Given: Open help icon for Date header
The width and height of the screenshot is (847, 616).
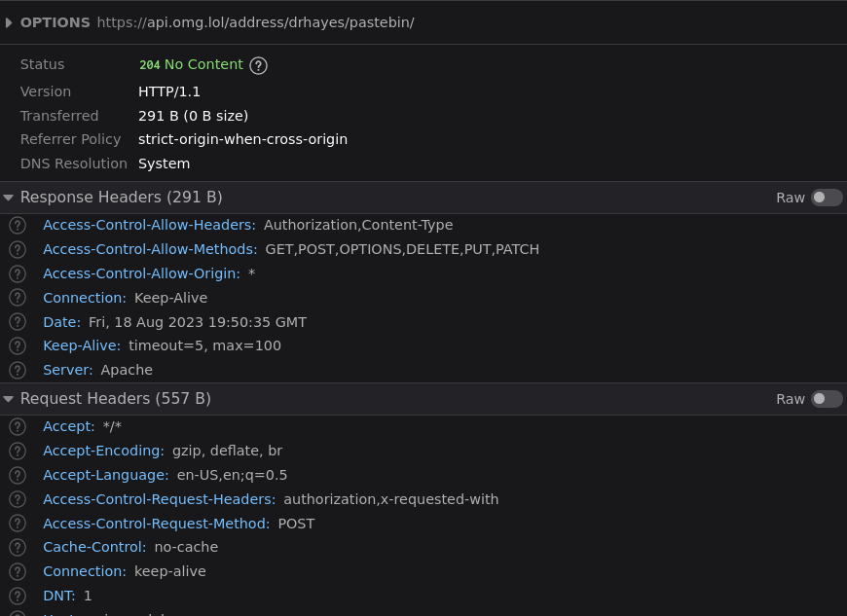Looking at the screenshot, I should pyautogui.click(x=18, y=322).
